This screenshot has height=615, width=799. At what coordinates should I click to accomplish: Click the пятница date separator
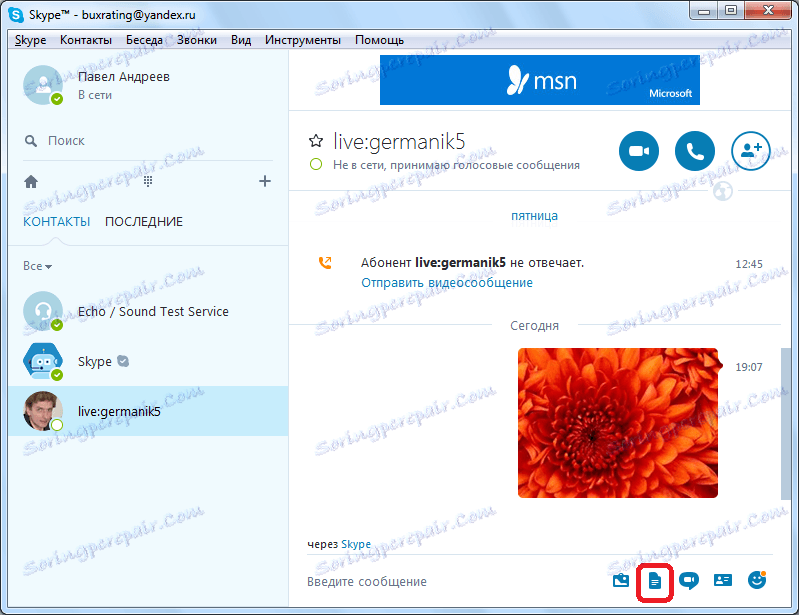coord(534,216)
